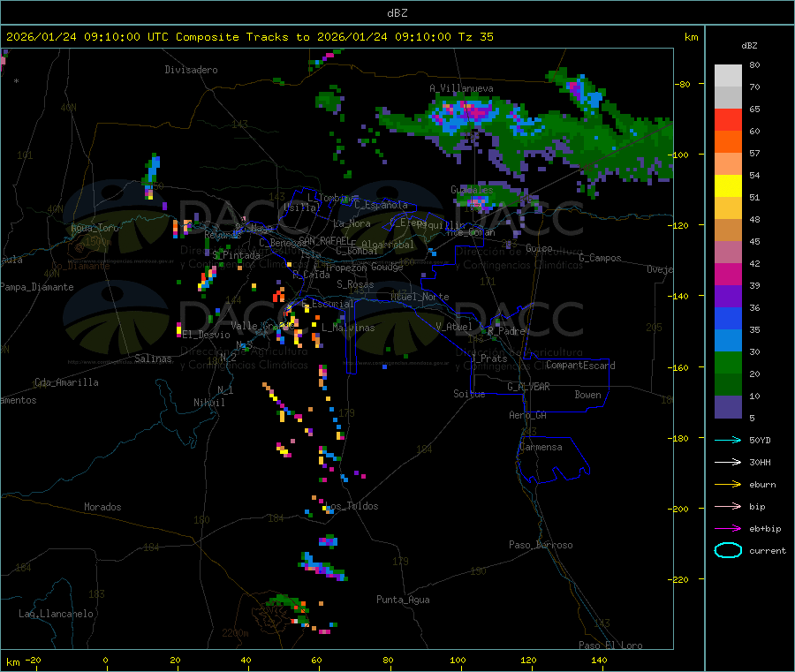Viewport: 795px width, 672px height.
Task: Click the 'S_Pintada' map label
Action: (236, 255)
